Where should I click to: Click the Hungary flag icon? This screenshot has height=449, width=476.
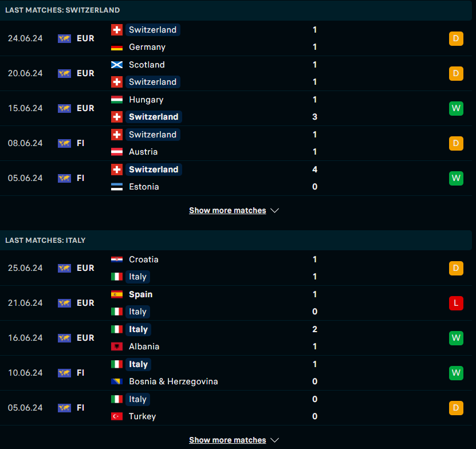tap(117, 100)
